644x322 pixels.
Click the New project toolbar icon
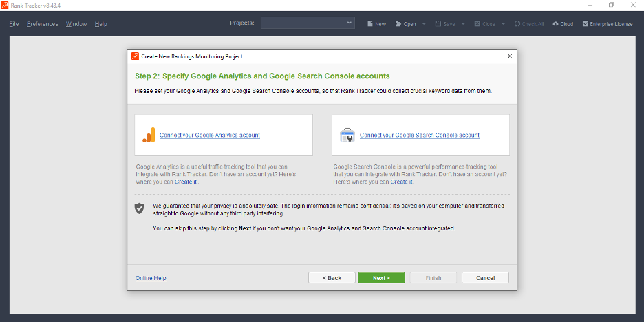click(x=369, y=24)
